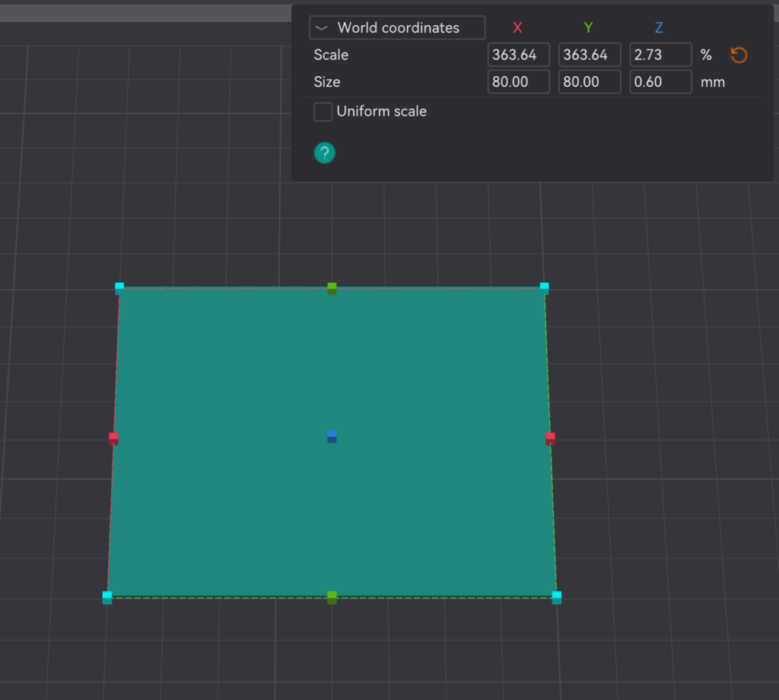779x700 pixels.
Task: Click the Size X field in mm
Action: [x=518, y=82]
